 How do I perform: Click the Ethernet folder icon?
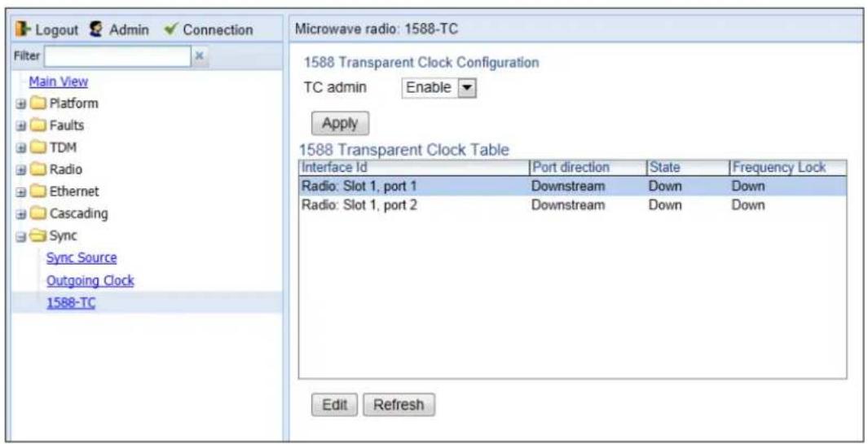coord(38,191)
